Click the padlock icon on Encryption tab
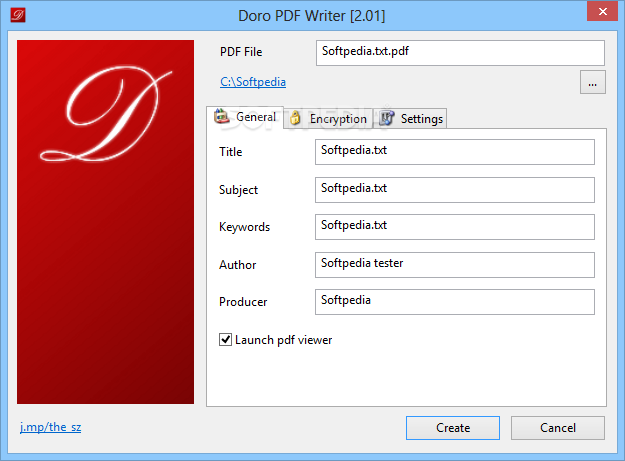 pyautogui.click(x=295, y=118)
